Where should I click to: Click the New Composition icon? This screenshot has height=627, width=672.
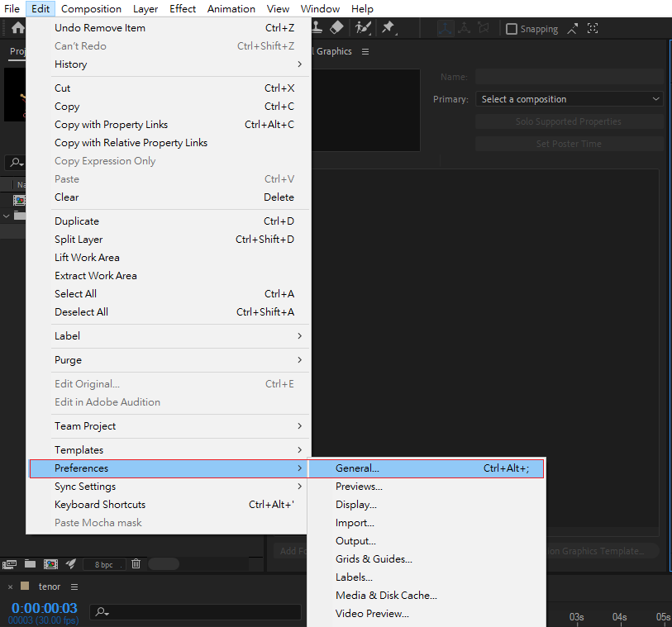coord(50,564)
